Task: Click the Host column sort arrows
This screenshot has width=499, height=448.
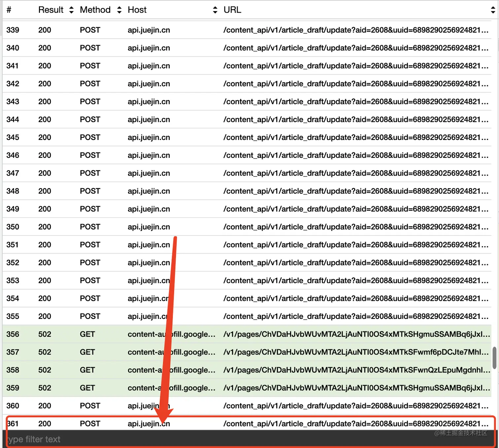Action: 215,10
